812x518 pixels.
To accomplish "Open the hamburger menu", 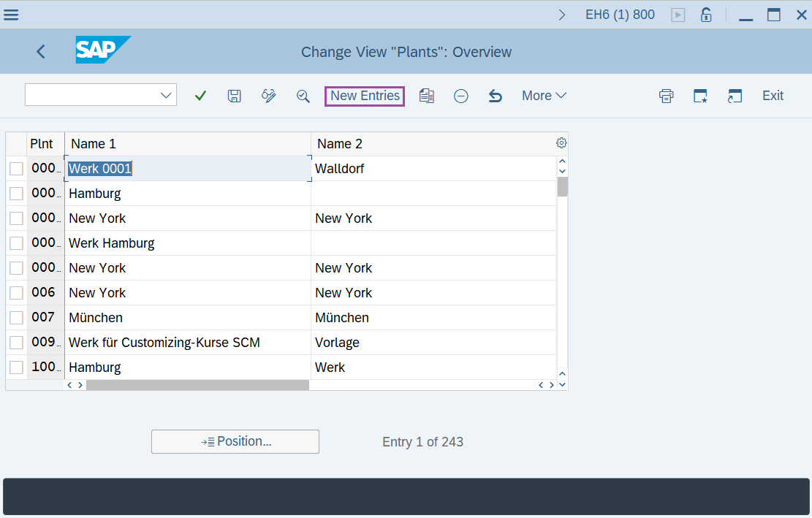I will [x=11, y=14].
